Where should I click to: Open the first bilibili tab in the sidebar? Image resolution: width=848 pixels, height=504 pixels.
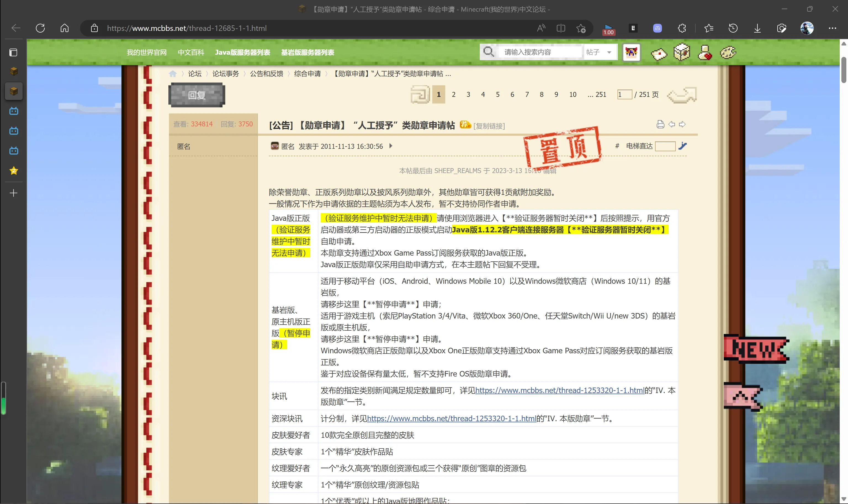[x=14, y=111]
